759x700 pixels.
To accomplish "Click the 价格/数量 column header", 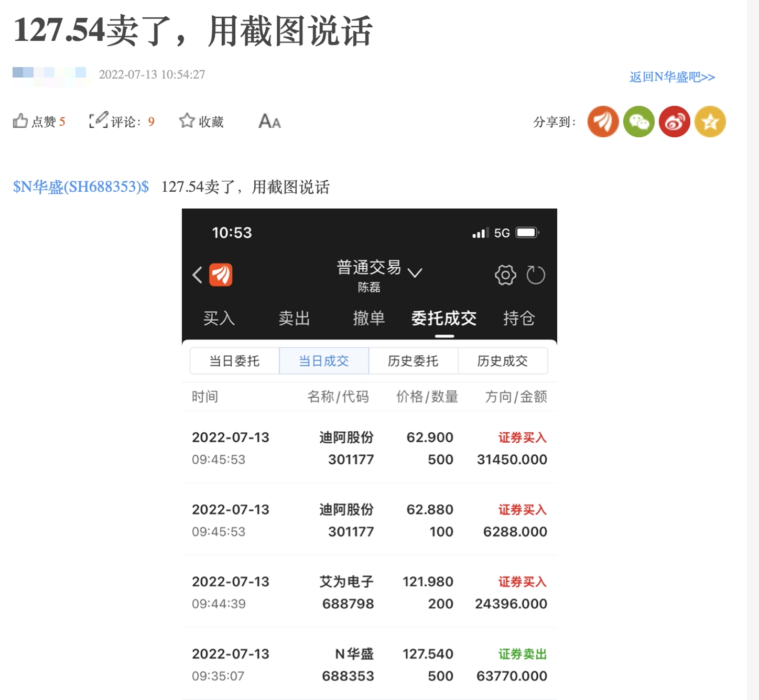I will (x=427, y=397).
